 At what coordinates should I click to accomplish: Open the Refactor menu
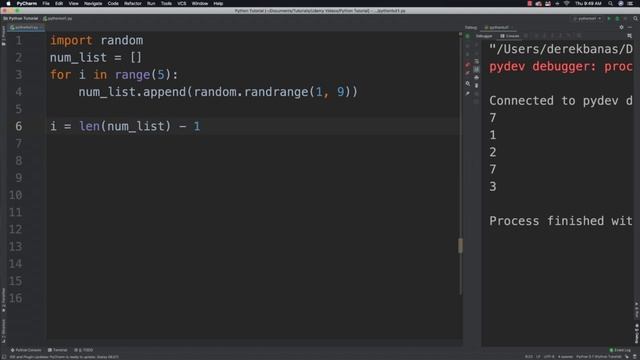click(x=133, y=3)
